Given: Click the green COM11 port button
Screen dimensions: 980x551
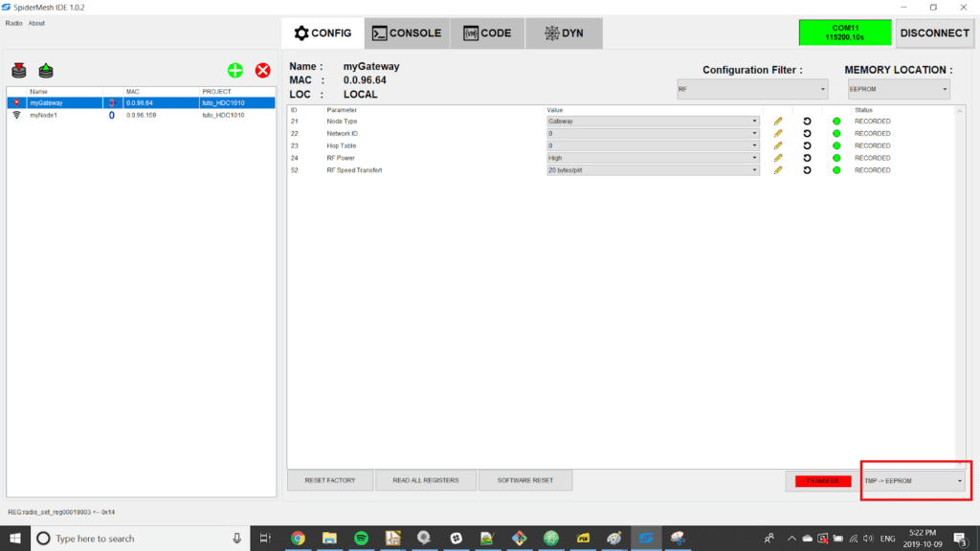Looking at the screenshot, I should click(845, 33).
